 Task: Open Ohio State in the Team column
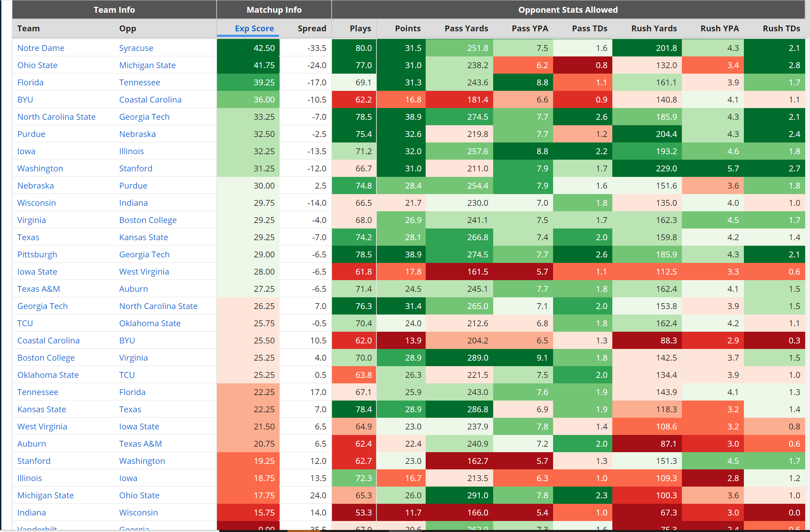tap(37, 65)
